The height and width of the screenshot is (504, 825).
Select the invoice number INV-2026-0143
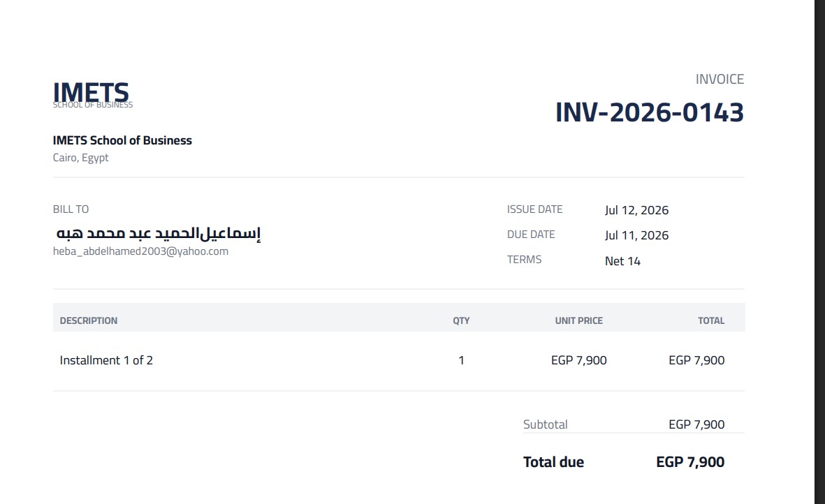(649, 112)
